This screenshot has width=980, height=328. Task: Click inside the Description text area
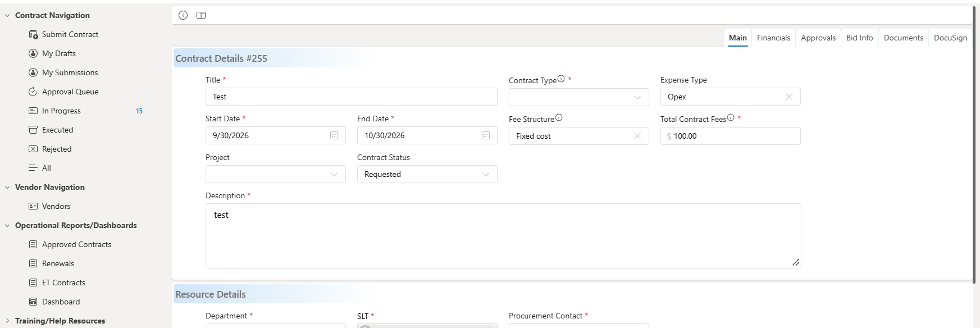click(503, 236)
